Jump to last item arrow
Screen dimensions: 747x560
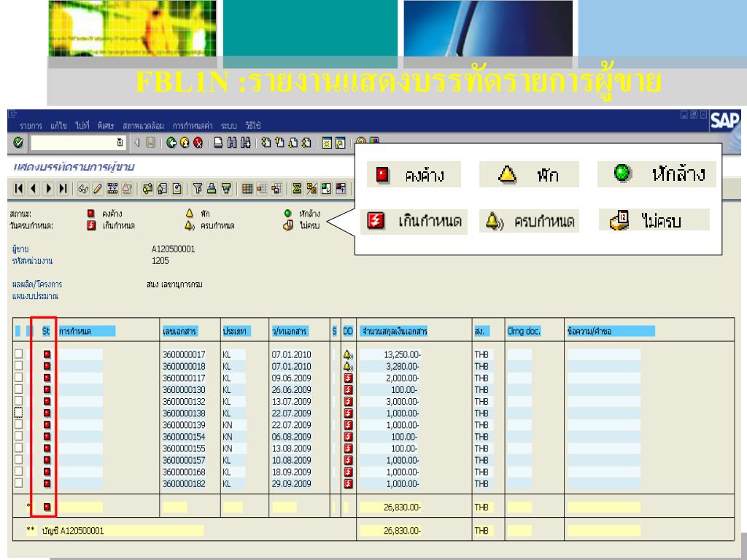coord(63,189)
